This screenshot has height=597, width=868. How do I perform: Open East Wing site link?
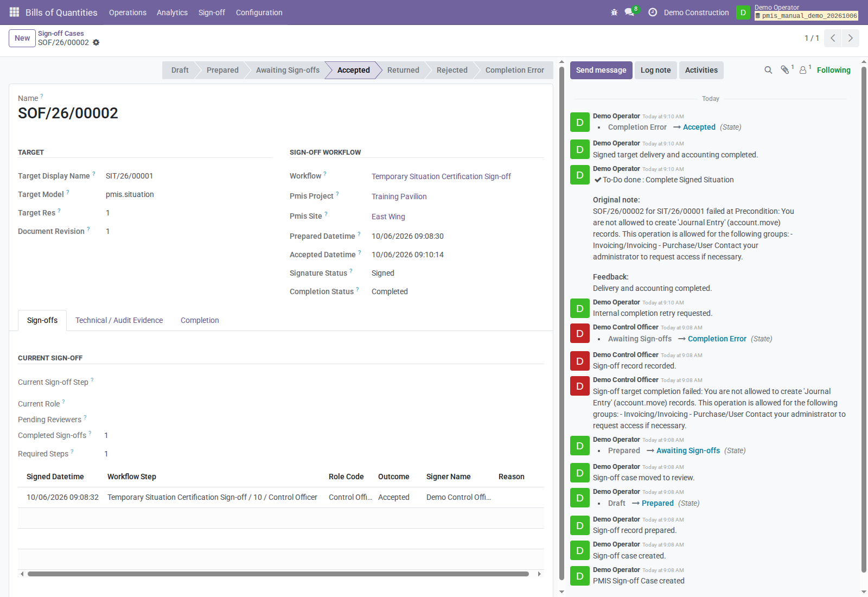tap(388, 217)
